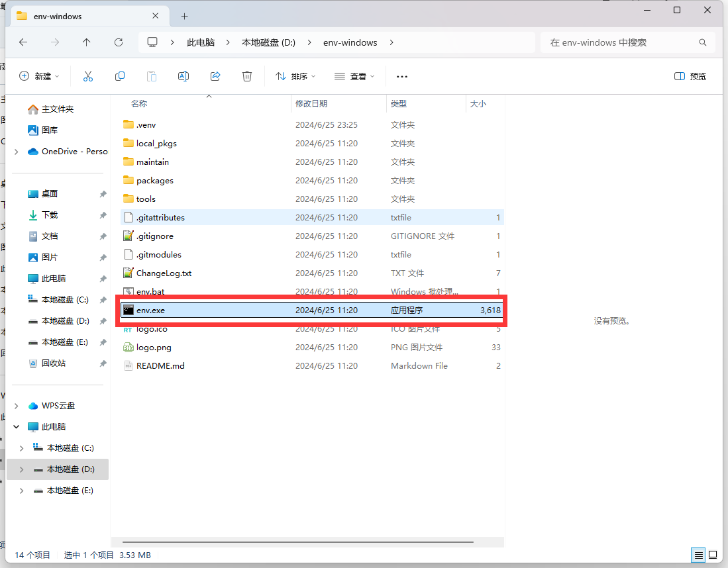Select the .gitattributes file
This screenshot has width=728, height=568.
[x=312, y=218]
